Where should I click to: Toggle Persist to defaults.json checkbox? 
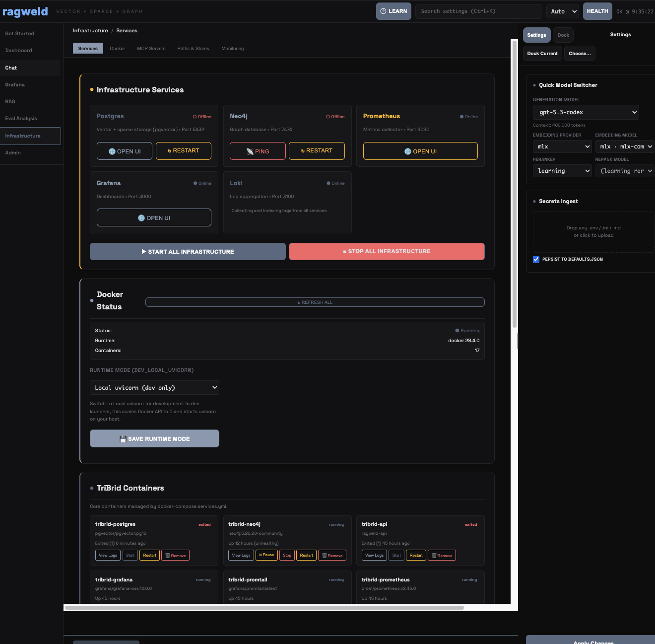click(x=536, y=259)
